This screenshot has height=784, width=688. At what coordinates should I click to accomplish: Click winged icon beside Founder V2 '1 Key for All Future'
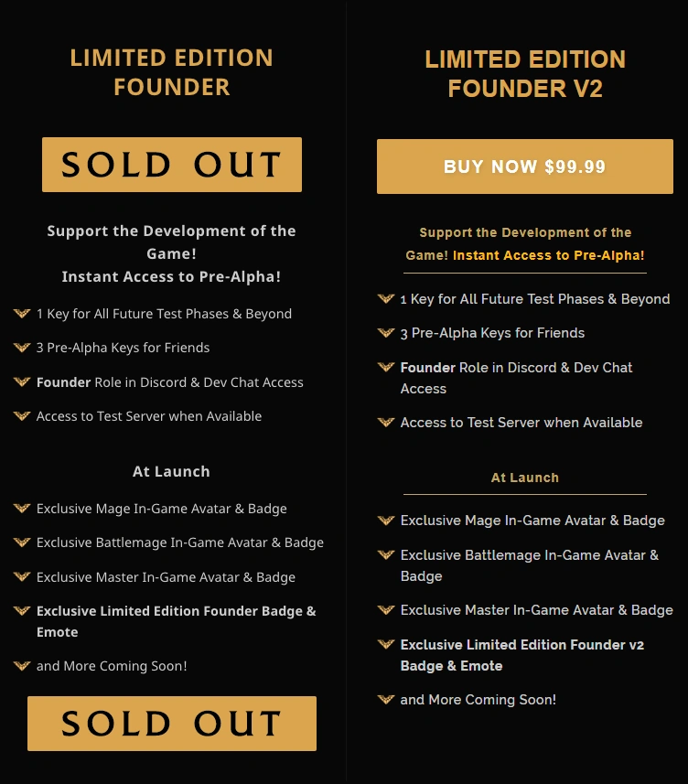click(386, 299)
